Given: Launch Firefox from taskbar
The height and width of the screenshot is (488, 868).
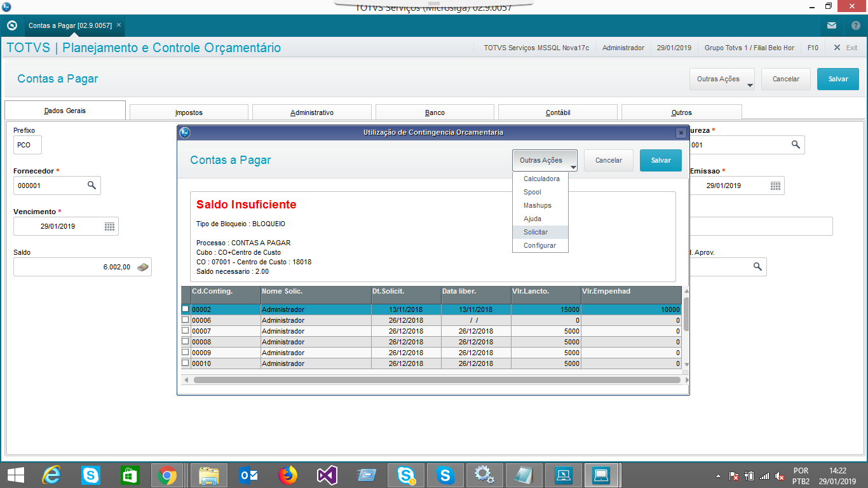Looking at the screenshot, I should pyautogui.click(x=287, y=475).
